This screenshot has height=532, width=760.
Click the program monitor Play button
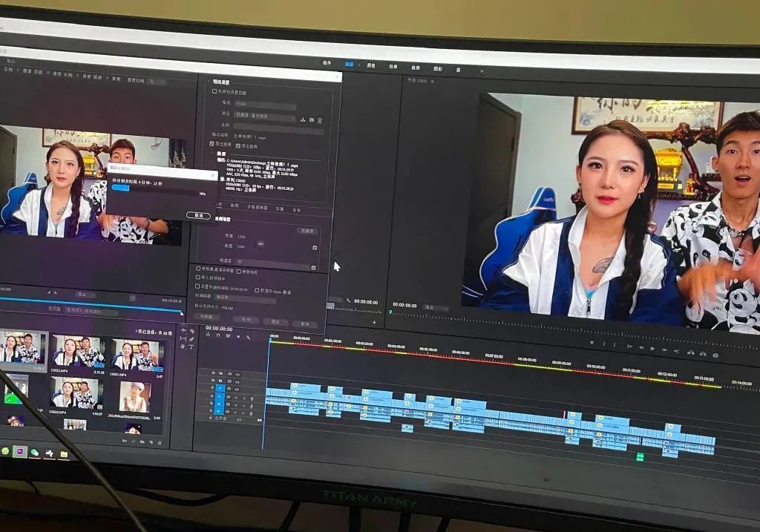coord(652,349)
